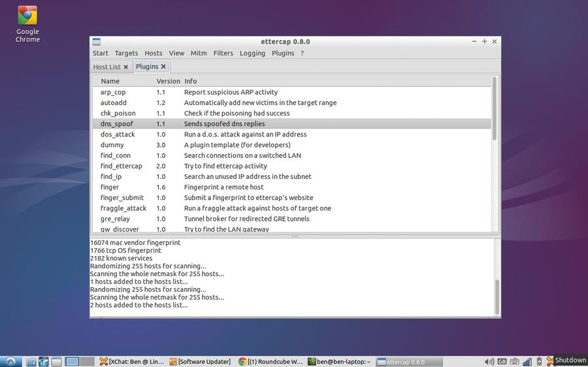Viewport: 588px width, 367px height.
Task: Open the Filters menu
Action: click(x=223, y=54)
